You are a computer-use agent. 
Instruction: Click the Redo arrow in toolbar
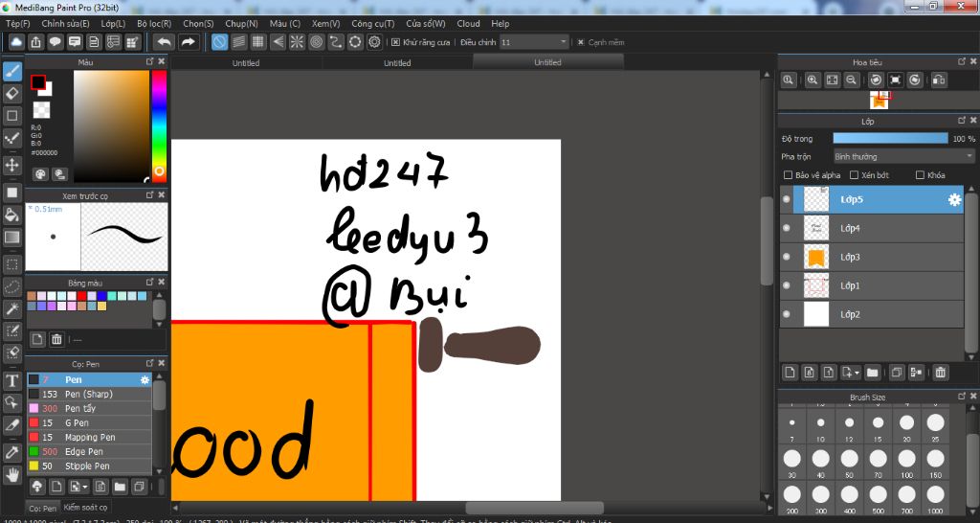(188, 42)
